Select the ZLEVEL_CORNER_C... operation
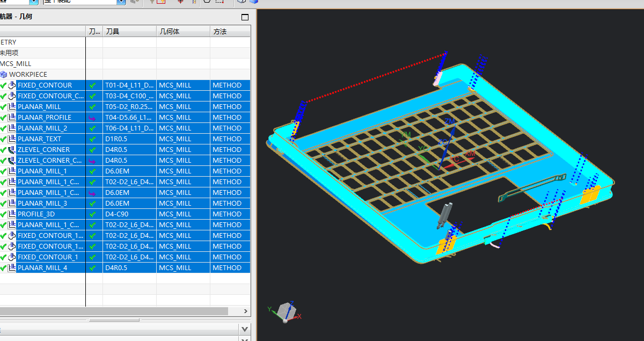Viewport: 644px width, 341px height. (50, 161)
